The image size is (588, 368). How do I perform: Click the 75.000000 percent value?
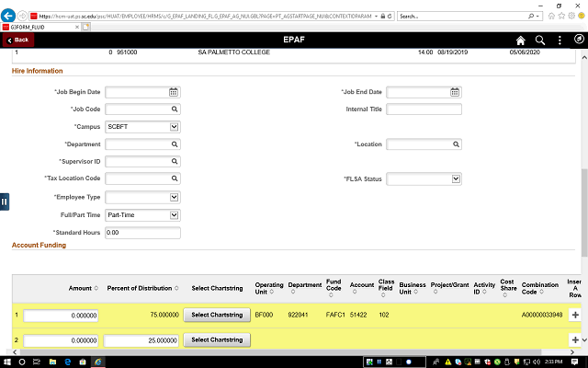coord(164,315)
